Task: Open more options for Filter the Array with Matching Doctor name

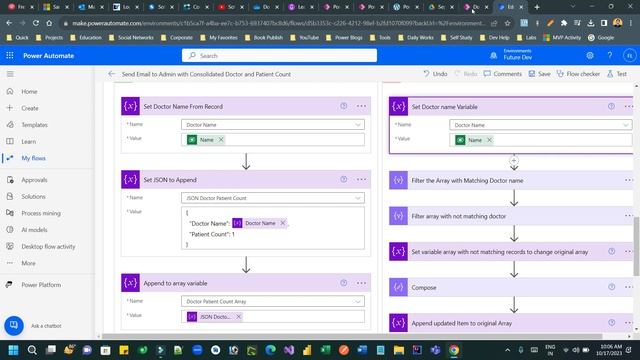Action: tap(628, 180)
